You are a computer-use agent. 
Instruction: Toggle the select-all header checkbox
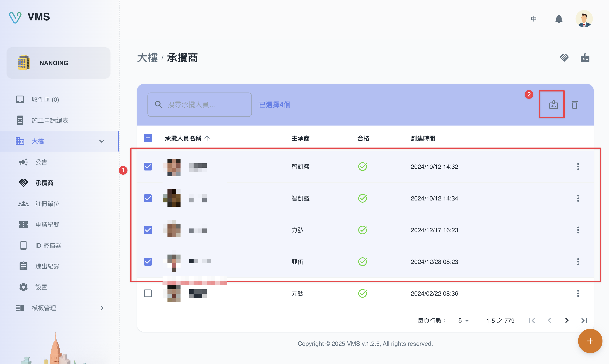tap(148, 138)
